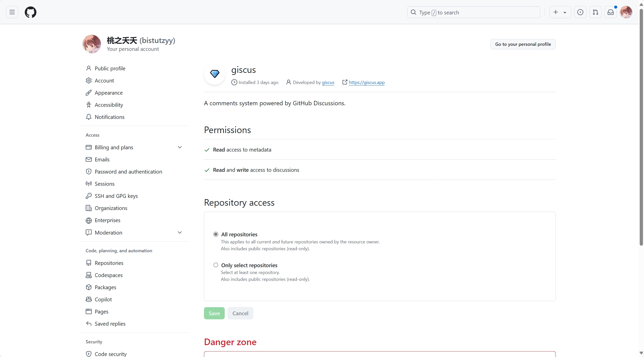Go to GitHub home via Octocat logo
644x357 pixels.
tap(30, 12)
